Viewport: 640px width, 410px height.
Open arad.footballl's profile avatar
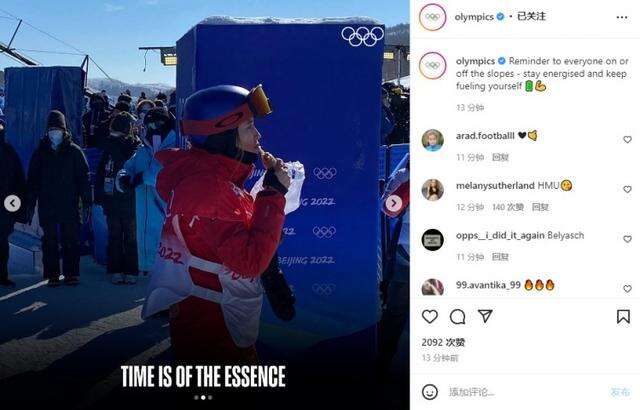point(432,140)
